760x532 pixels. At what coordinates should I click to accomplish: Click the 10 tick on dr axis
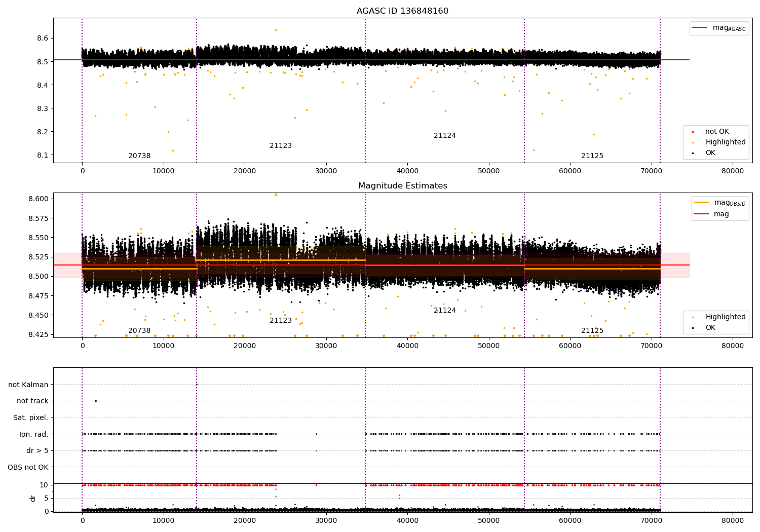44,485
